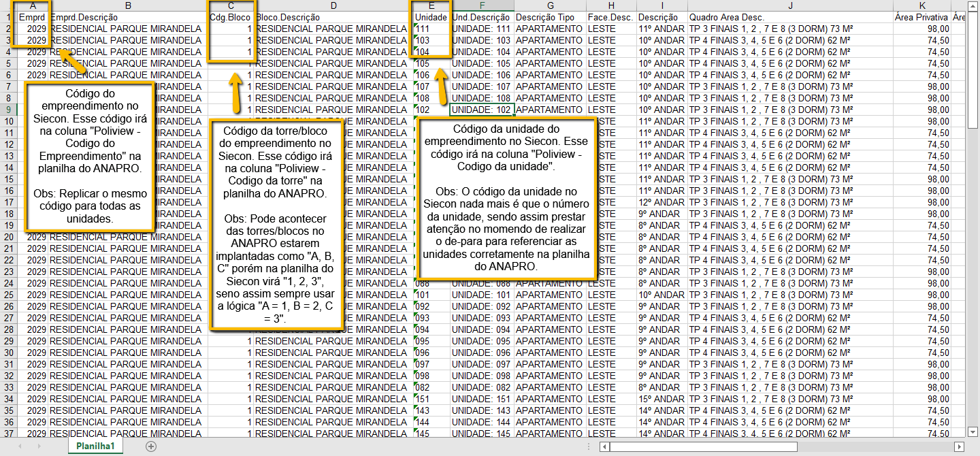This screenshot has width=980, height=456.
Task: Click the Quadro Area Desc. header cell
Action: 789,17
